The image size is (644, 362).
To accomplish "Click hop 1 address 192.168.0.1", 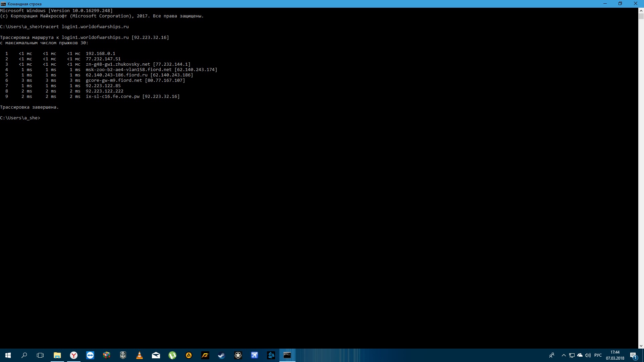I will tap(101, 54).
